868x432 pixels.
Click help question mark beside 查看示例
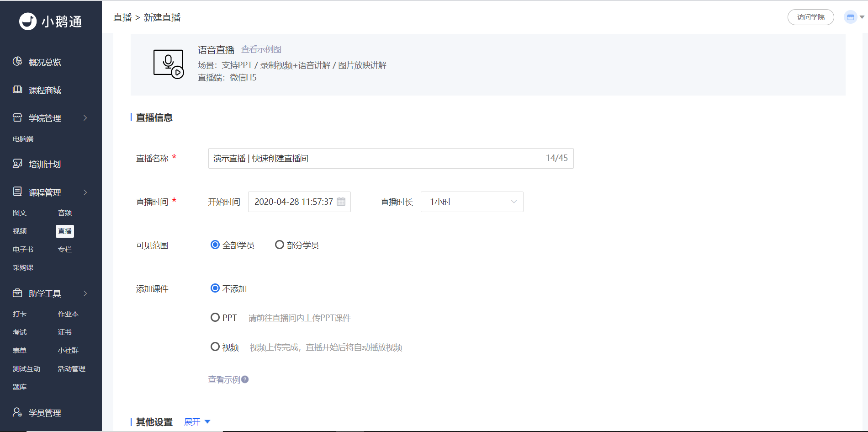tap(245, 379)
